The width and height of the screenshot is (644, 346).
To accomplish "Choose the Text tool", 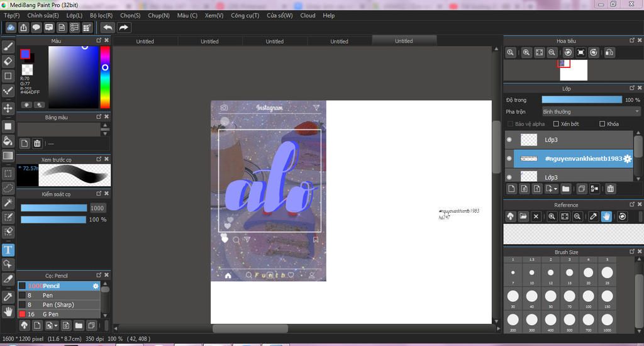I will (8, 250).
